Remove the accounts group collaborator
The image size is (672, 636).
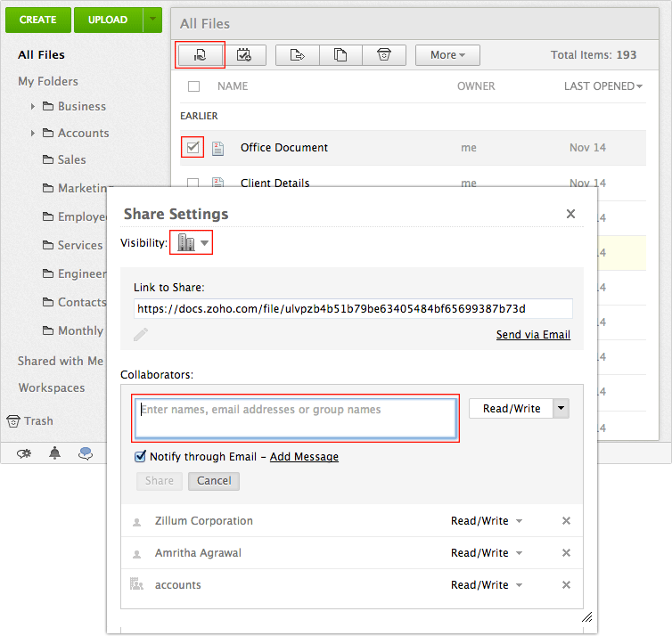point(566,585)
